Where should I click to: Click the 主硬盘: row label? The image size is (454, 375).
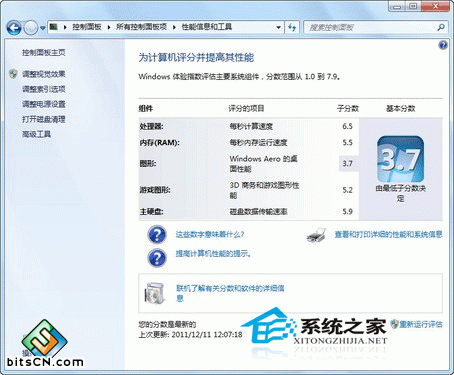click(151, 211)
